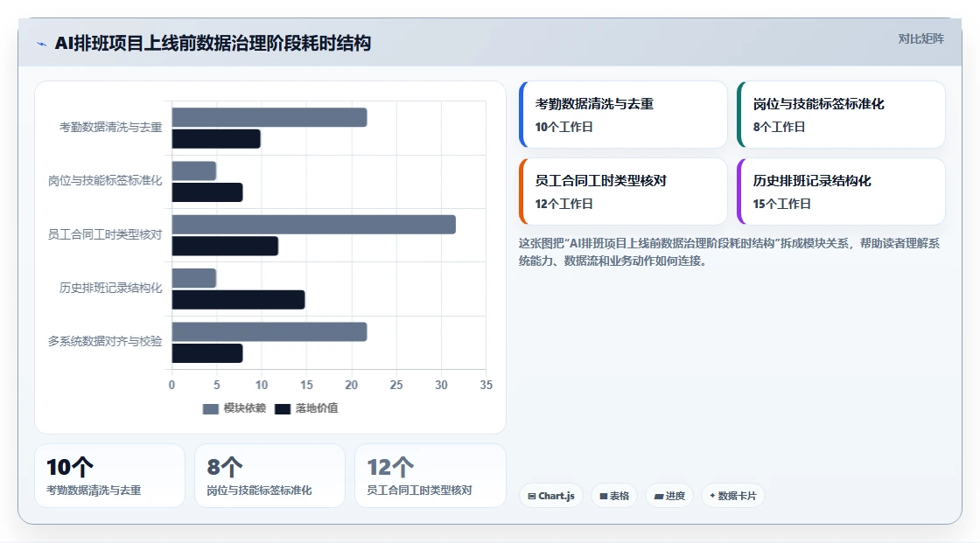
Task: Click the 模块依赖 bar for 员工合同工时类型核对
Action: [314, 225]
